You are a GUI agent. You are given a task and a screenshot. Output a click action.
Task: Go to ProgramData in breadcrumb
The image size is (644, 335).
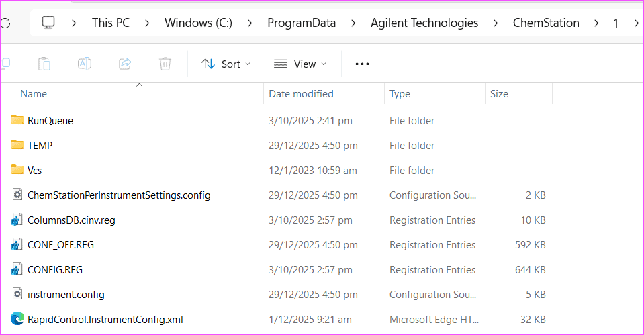(302, 23)
